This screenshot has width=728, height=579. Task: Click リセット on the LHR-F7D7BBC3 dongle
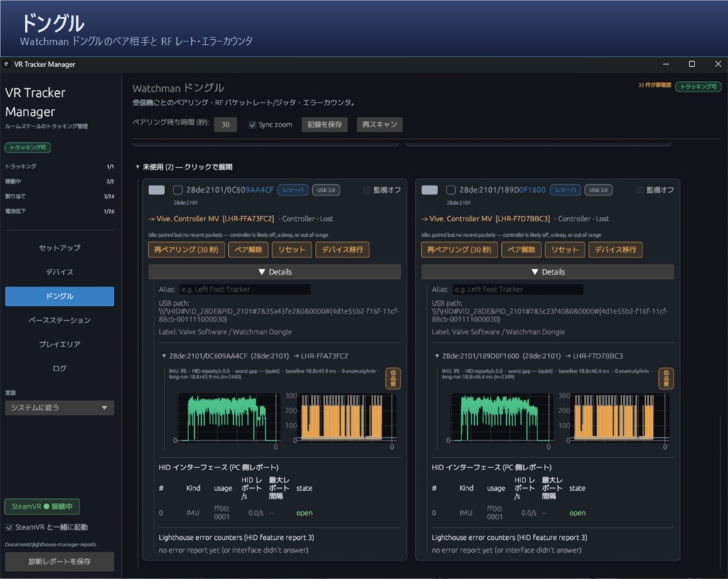click(x=564, y=250)
